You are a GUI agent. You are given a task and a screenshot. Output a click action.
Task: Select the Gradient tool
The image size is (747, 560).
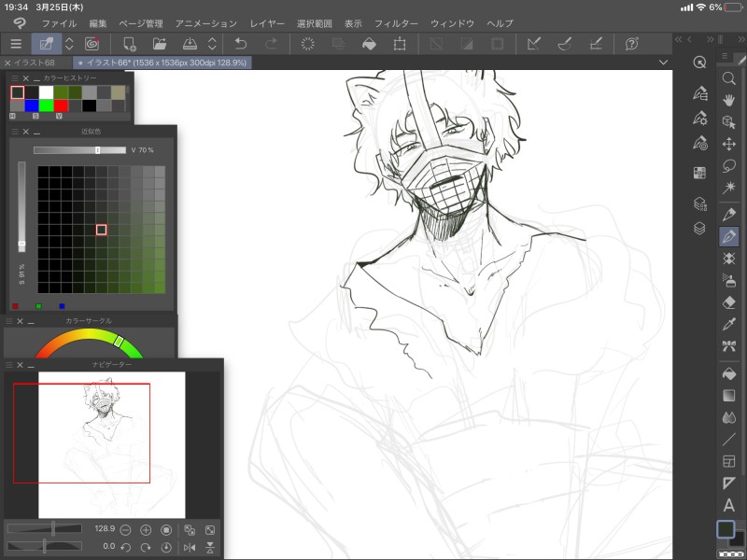click(729, 395)
